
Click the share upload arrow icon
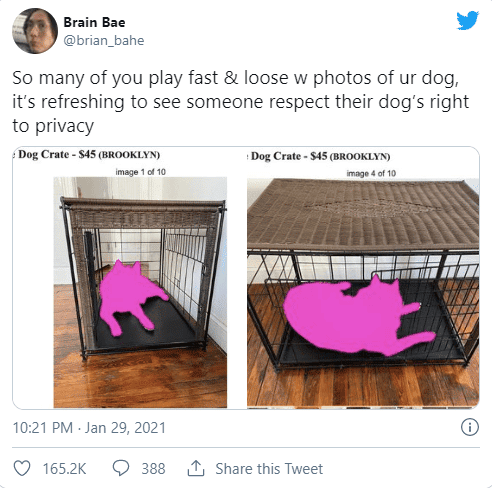pos(196,468)
